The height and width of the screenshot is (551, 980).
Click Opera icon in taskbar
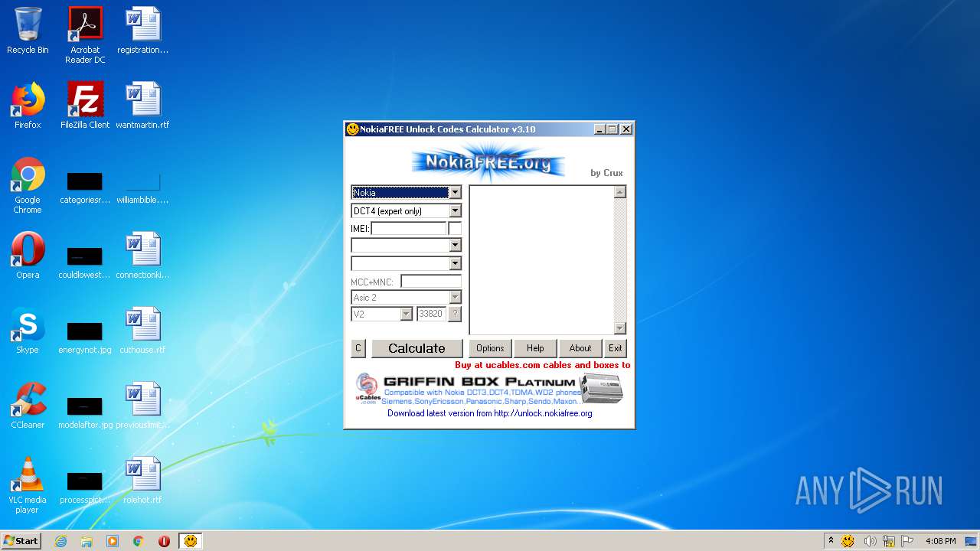pyautogui.click(x=164, y=541)
